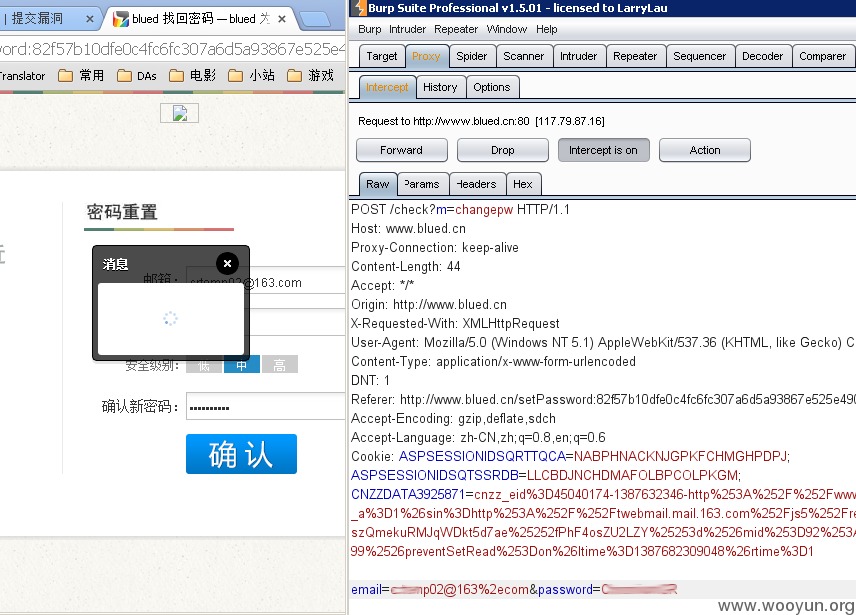The width and height of the screenshot is (856, 615).
Task: Switch to the Sequencer tab
Action: [699, 56]
